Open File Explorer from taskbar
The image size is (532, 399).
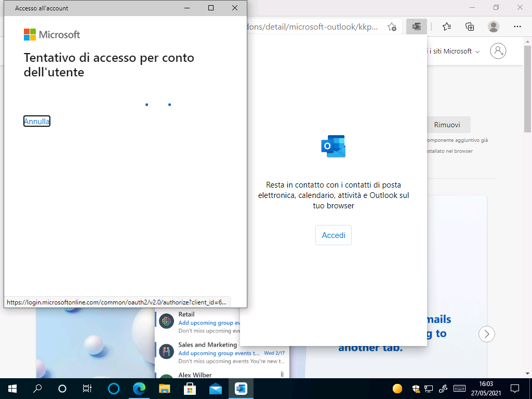pyautogui.click(x=165, y=389)
